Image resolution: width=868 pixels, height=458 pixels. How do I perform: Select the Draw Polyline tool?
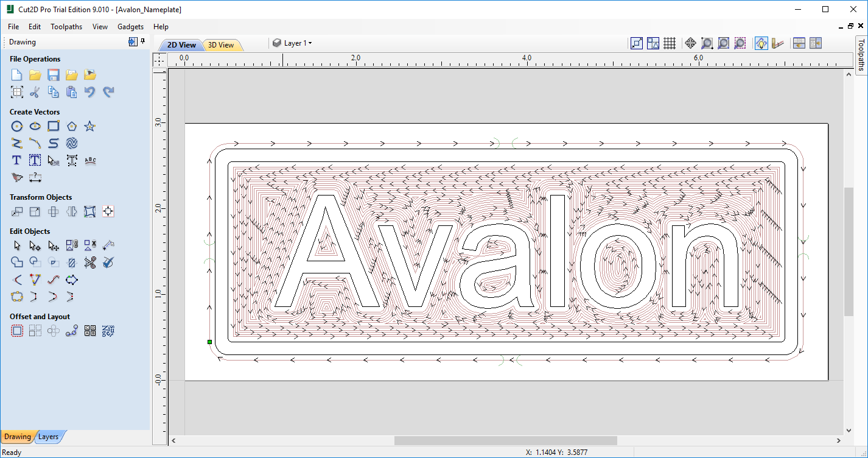(16, 143)
